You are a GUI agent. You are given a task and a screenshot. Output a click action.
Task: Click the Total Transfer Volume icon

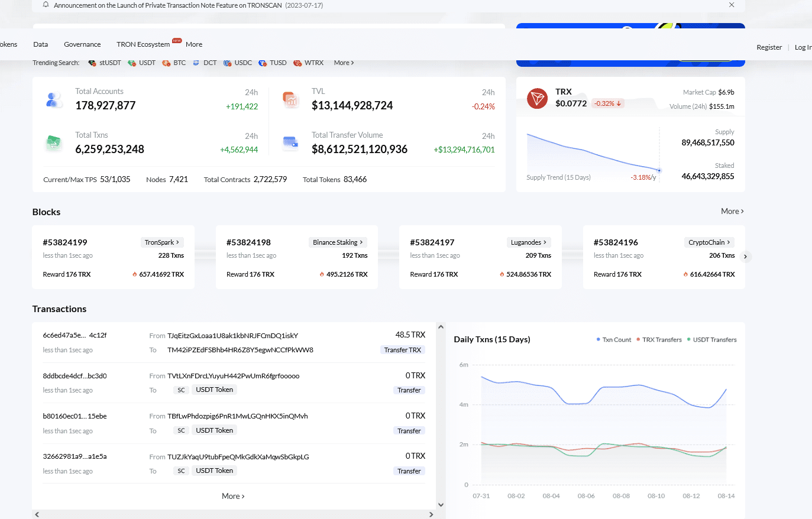[x=290, y=142]
